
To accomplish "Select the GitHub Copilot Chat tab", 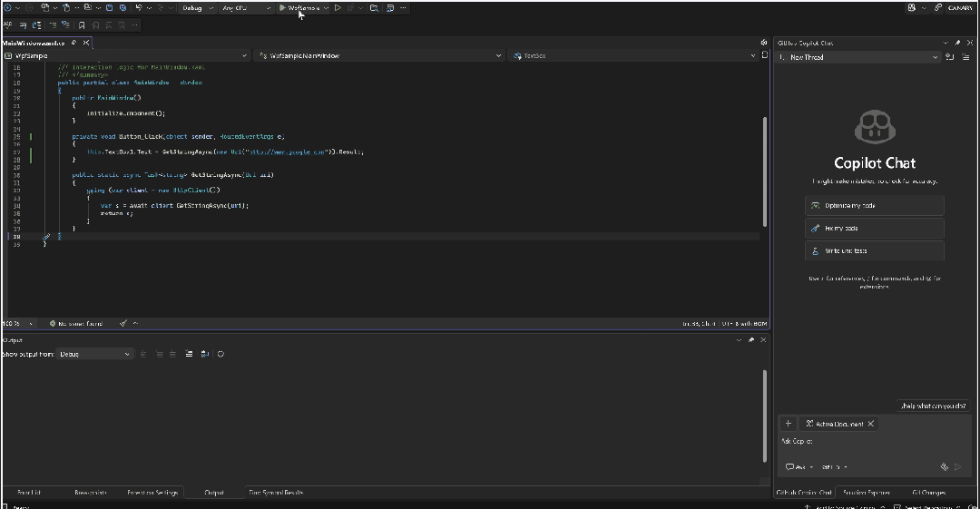I will tap(804, 493).
